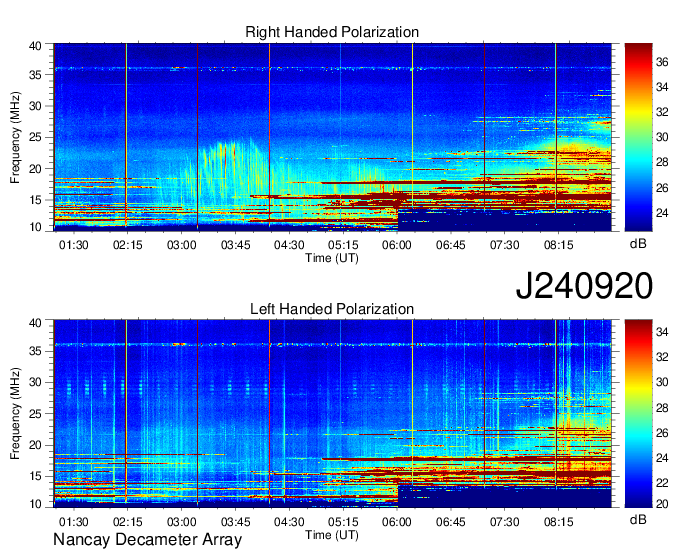
Task: Click the 08:15 time tick of Right Handed plot
Action: pyautogui.click(x=559, y=245)
